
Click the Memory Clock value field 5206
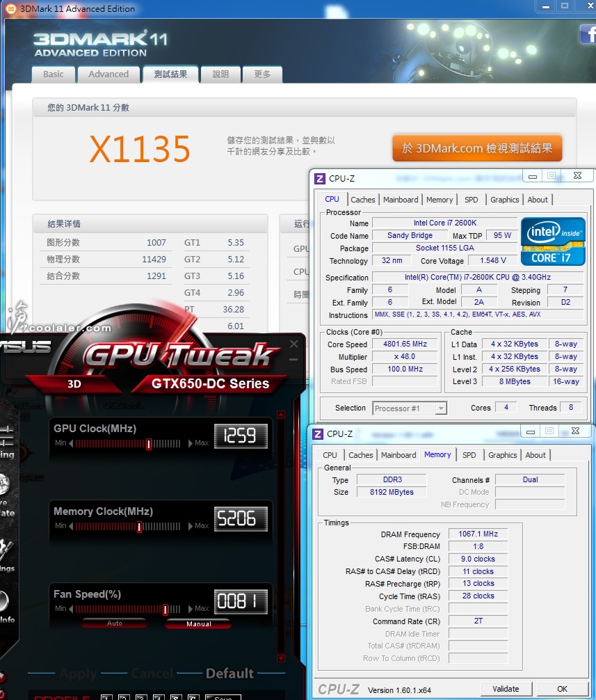tap(241, 519)
